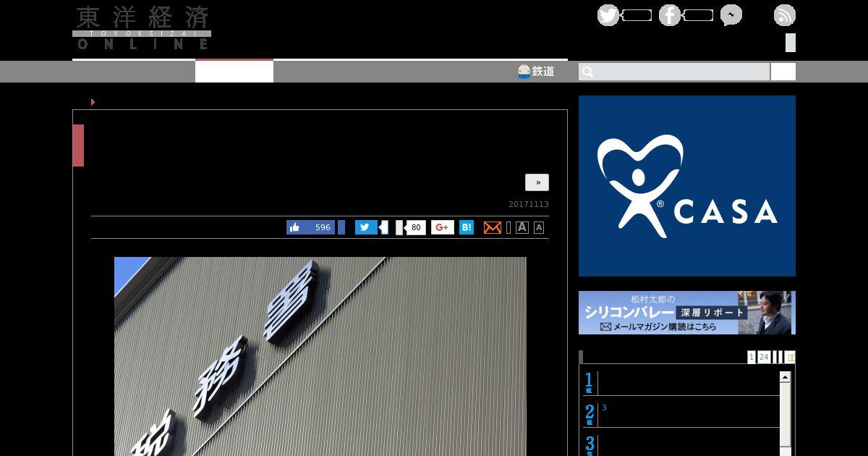Image resolution: width=868 pixels, height=456 pixels.
Task: Click the tax office building article photo
Action: click(x=320, y=356)
